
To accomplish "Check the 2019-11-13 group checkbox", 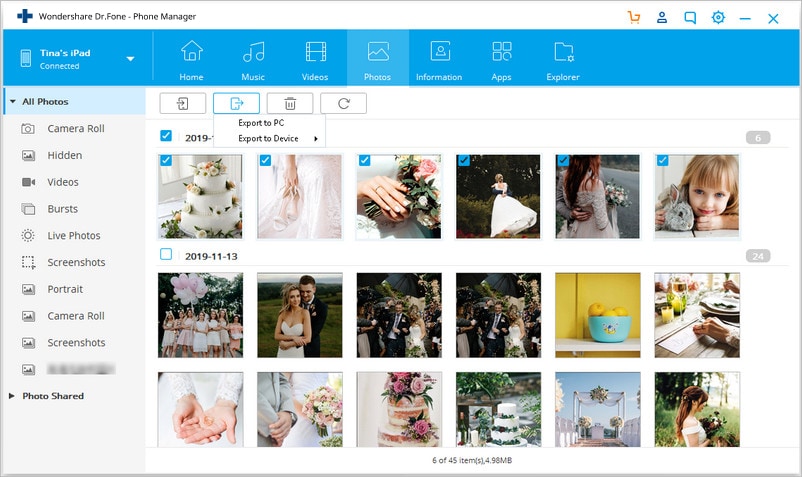I will [x=166, y=254].
